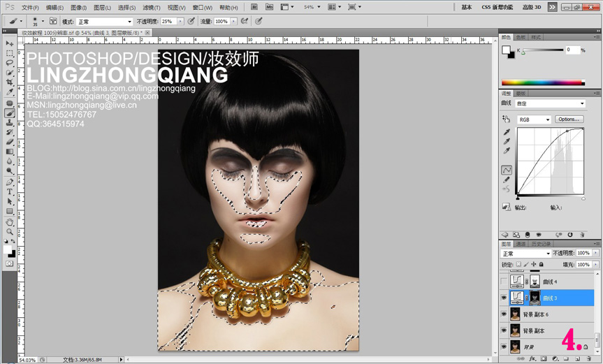Switch to the 通道 channels tab
Viewport: 603px width, 364px height.
point(521,244)
